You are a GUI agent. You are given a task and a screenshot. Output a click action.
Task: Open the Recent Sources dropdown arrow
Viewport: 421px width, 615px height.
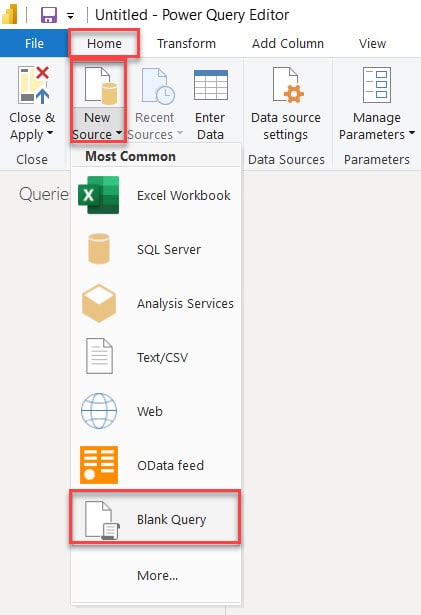[180, 133]
